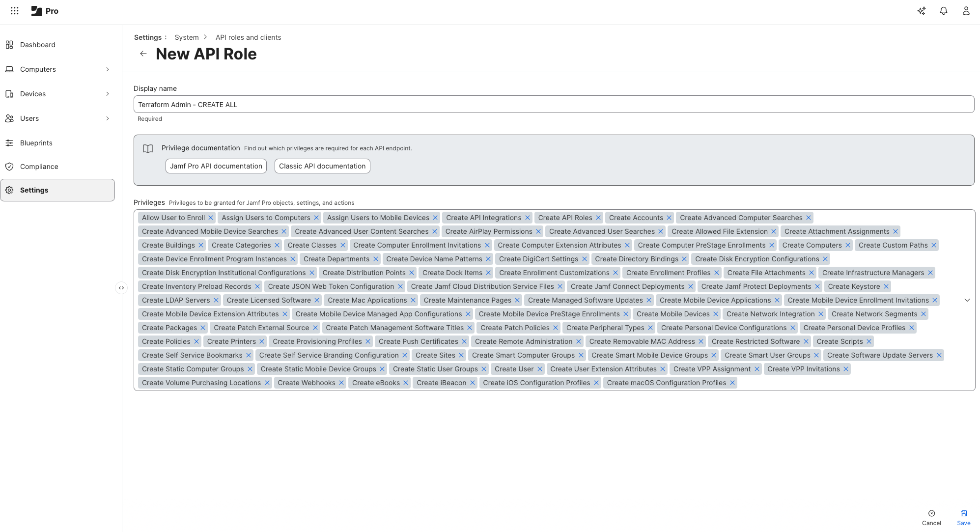Click the Privilege documentation book icon
The height and width of the screenshot is (532, 980).
point(148,149)
